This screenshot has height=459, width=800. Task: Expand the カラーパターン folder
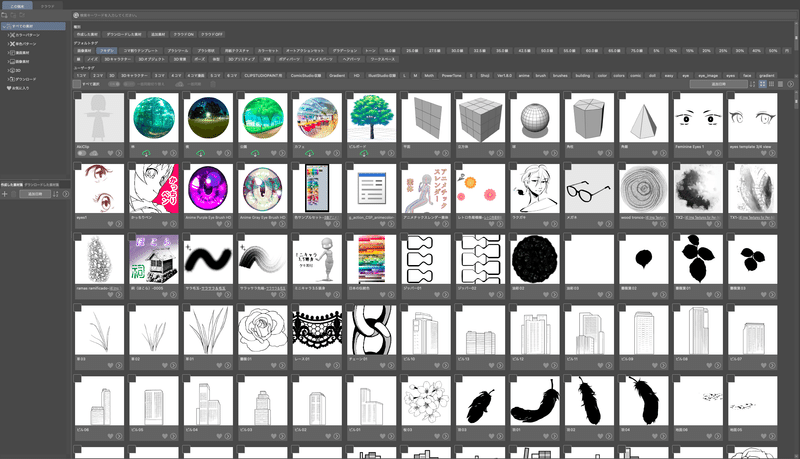pos(9,35)
